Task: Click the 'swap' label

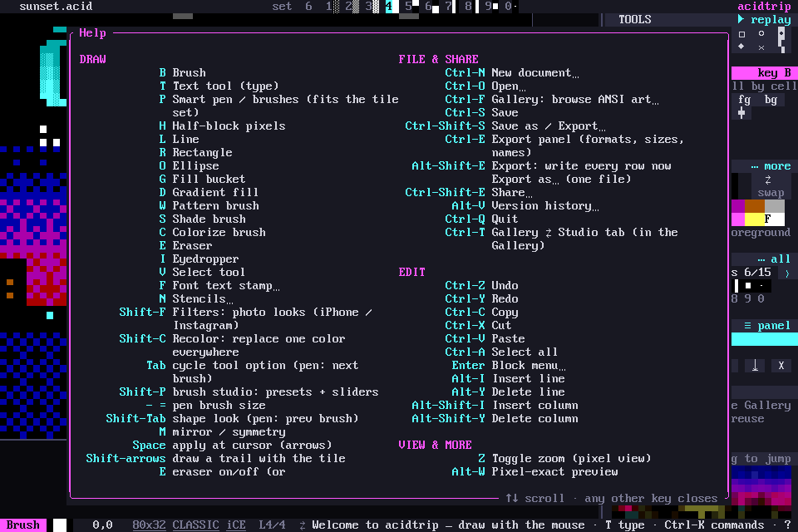Action: tap(771, 193)
